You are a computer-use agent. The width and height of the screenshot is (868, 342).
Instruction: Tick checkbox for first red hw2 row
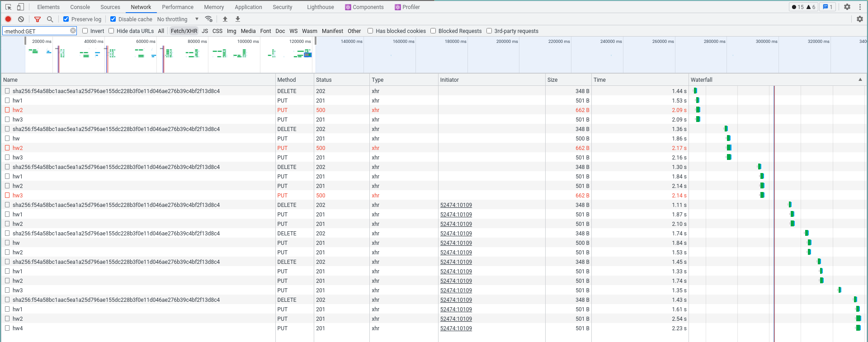click(x=7, y=110)
